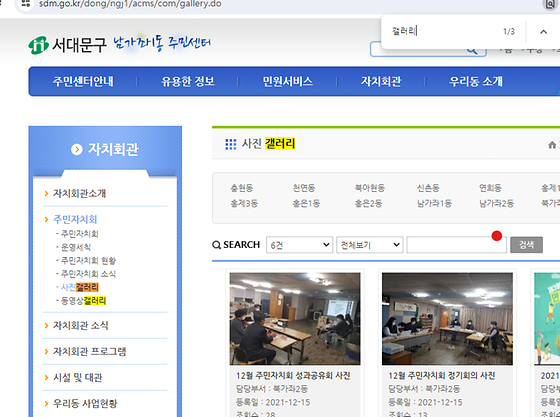
Task: Open the 6건 items-per-page dropdown
Action: (x=299, y=245)
